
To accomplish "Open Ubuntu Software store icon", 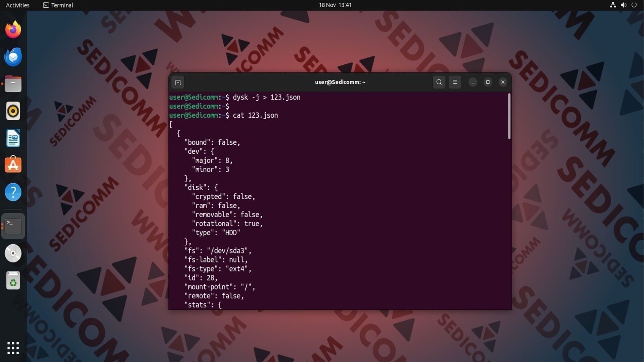I will [13, 165].
